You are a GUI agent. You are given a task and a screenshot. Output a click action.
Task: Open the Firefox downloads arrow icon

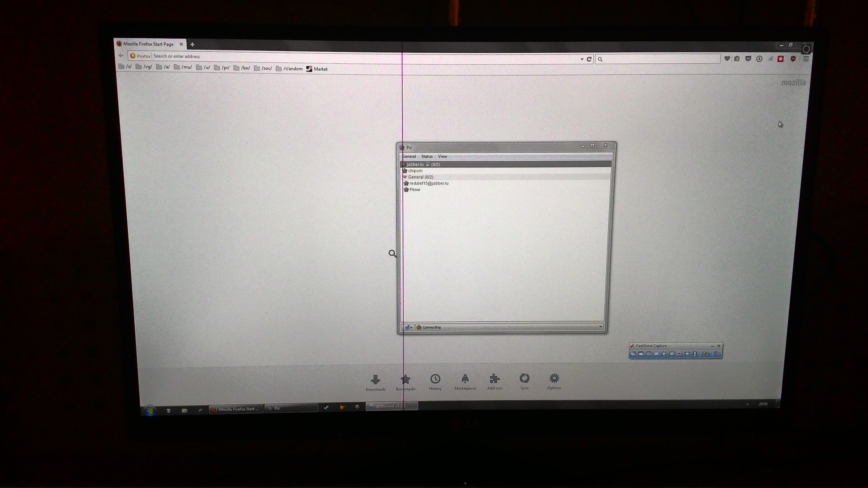759,58
